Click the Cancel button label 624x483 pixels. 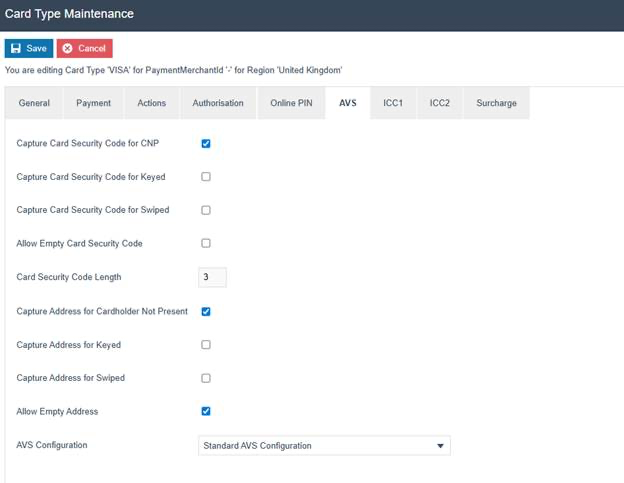[92, 49]
